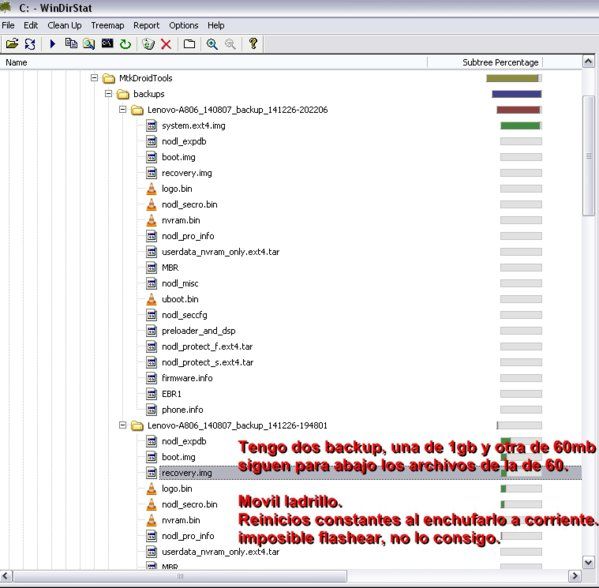The image size is (599, 588).
Task: Click the file icon next to system.ext4.img
Action: pyautogui.click(x=152, y=126)
